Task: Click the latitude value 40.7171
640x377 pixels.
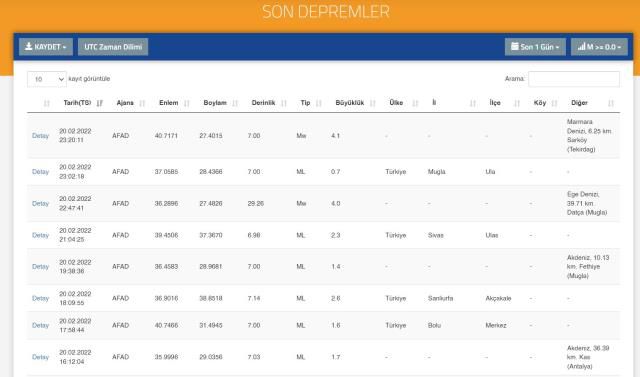Action: pos(166,136)
